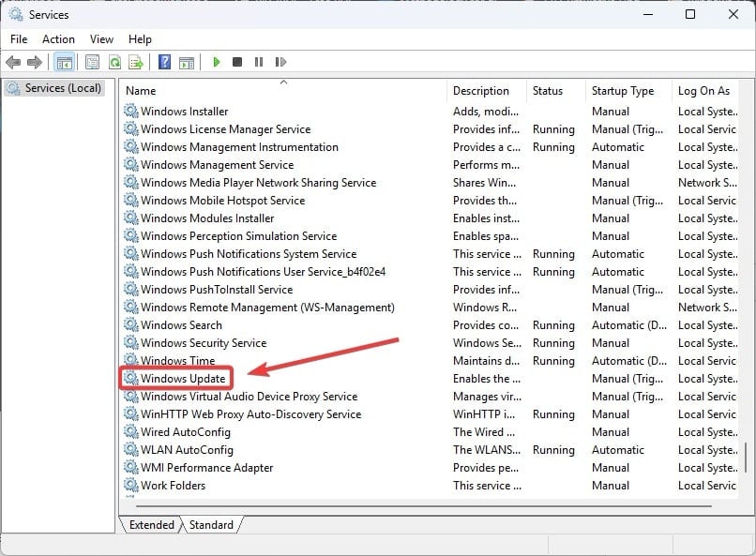Image resolution: width=756 pixels, height=556 pixels.
Task: Click gear icon beside Windows Search
Action: tap(130, 324)
